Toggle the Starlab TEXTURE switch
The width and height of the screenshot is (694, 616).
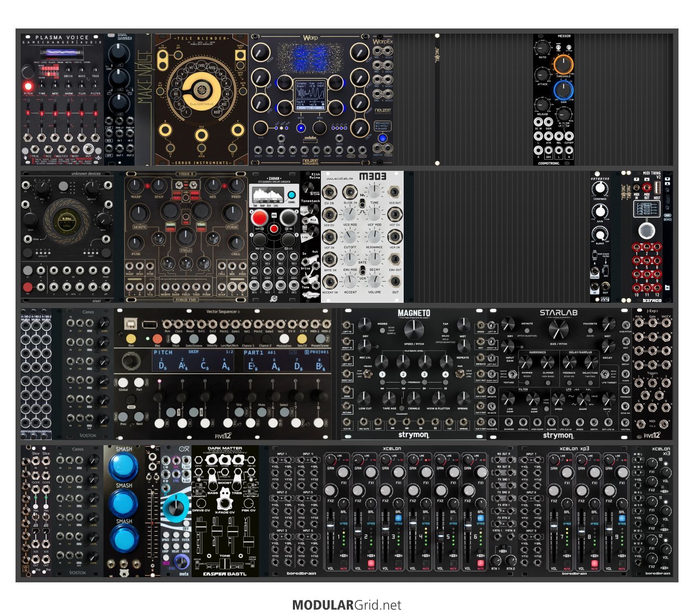click(x=512, y=374)
